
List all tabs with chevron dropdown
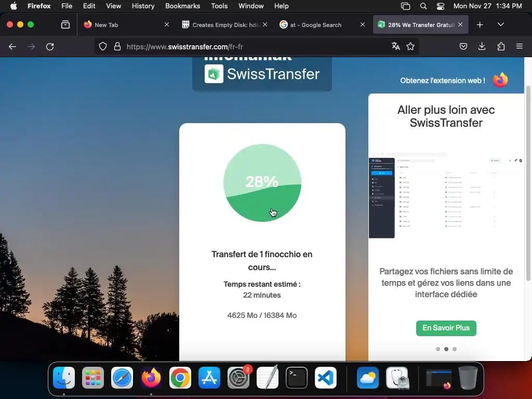500,24
